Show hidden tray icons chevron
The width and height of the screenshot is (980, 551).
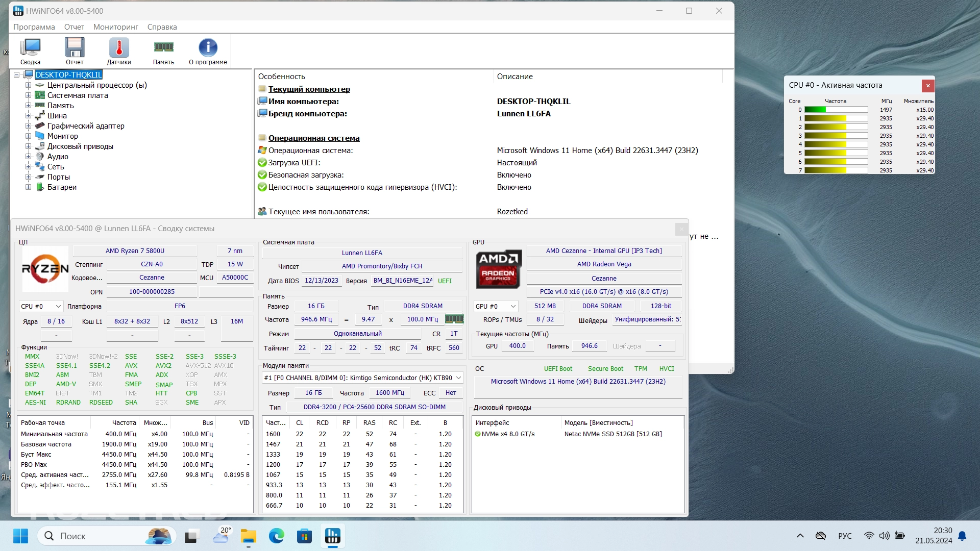coord(800,536)
